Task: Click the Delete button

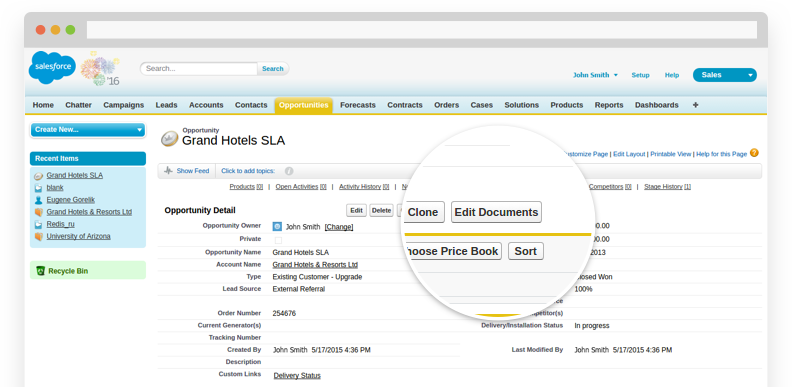Action: tap(381, 210)
